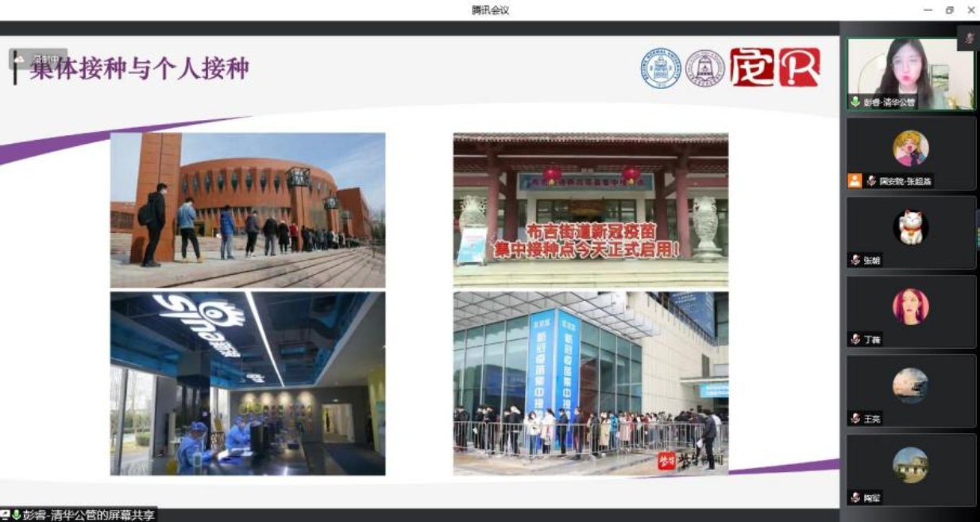
Task: Select the house photo avatar of 陶军
Action: pos(910,465)
